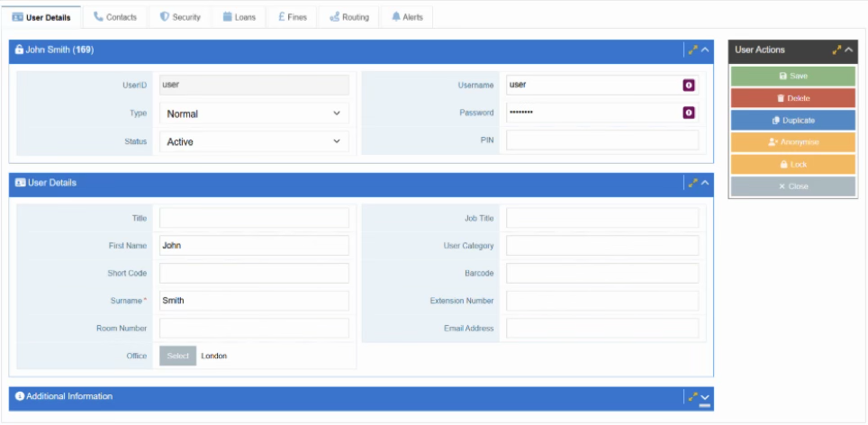Duplicate this user record
Viewport: 868px width, 425px height.
(x=792, y=120)
